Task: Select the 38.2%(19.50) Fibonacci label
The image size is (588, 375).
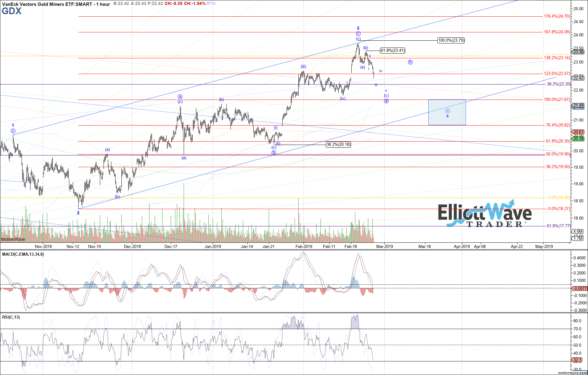Action: point(558,167)
